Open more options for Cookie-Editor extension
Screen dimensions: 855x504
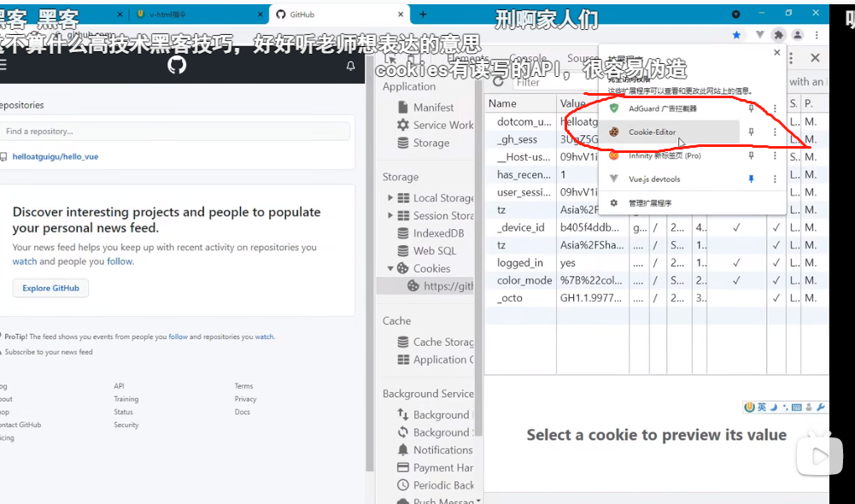[775, 132]
